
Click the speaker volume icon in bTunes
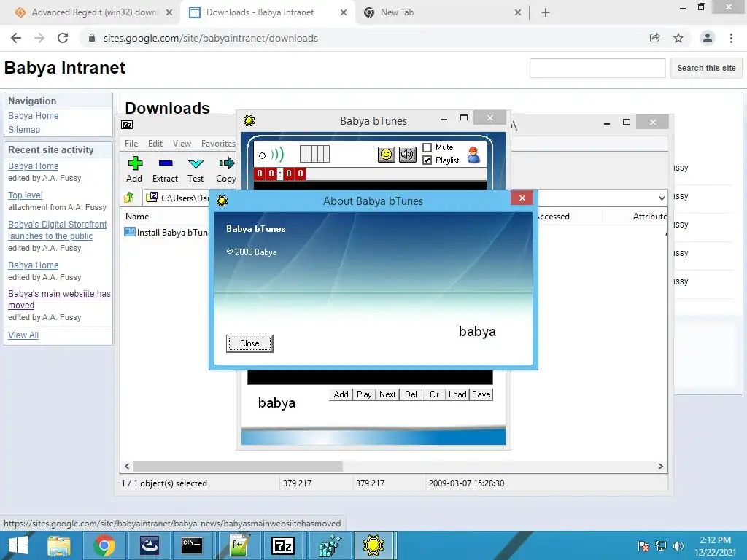pos(407,155)
